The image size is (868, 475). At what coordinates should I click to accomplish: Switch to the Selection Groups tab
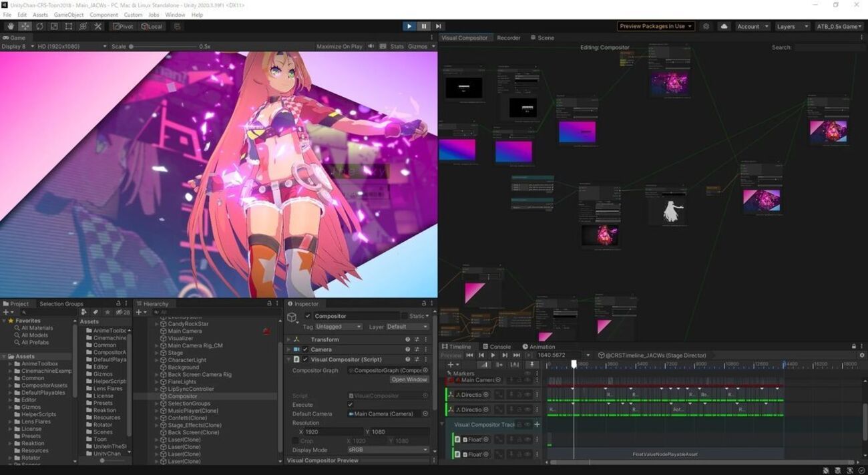click(x=61, y=304)
